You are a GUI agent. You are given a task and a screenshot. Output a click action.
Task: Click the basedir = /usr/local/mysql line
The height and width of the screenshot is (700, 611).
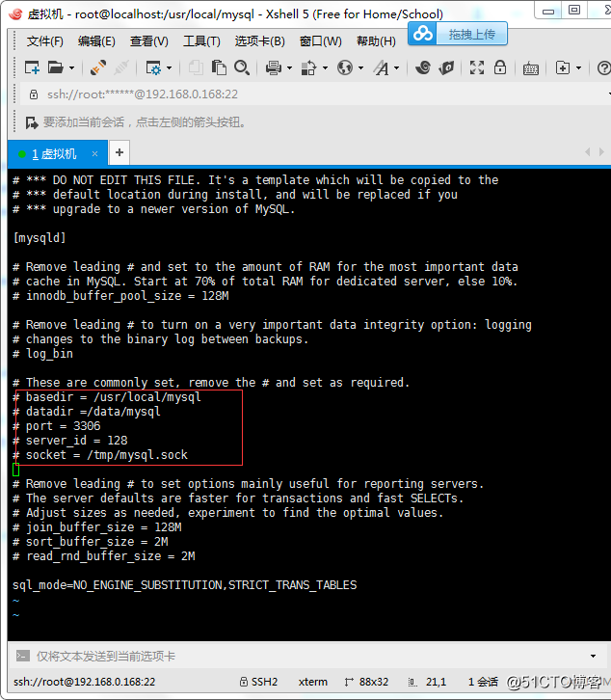click(107, 397)
